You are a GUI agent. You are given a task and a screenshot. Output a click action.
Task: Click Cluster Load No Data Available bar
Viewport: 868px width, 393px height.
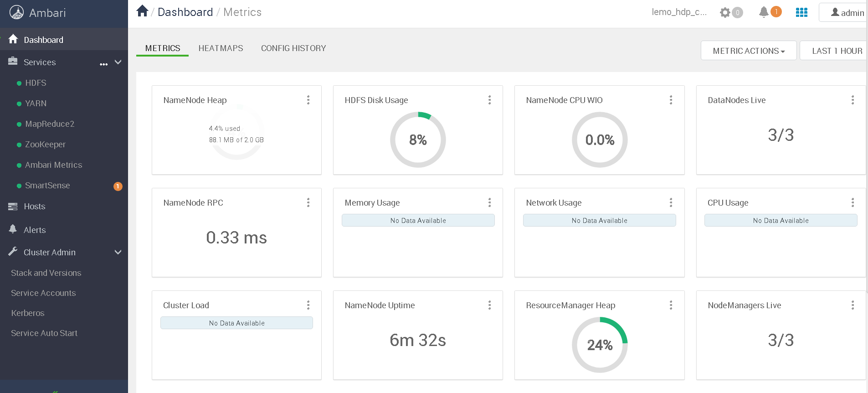point(236,323)
